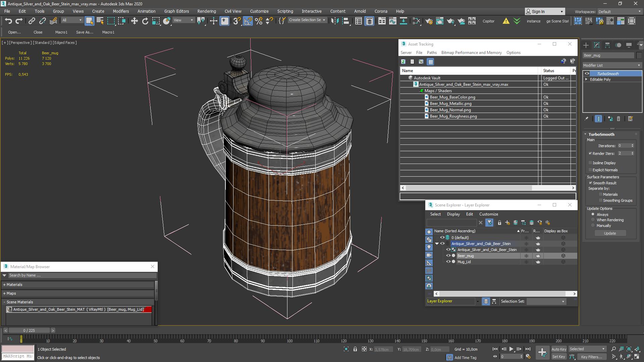
Task: Select the Rotate tool
Action: point(145,21)
